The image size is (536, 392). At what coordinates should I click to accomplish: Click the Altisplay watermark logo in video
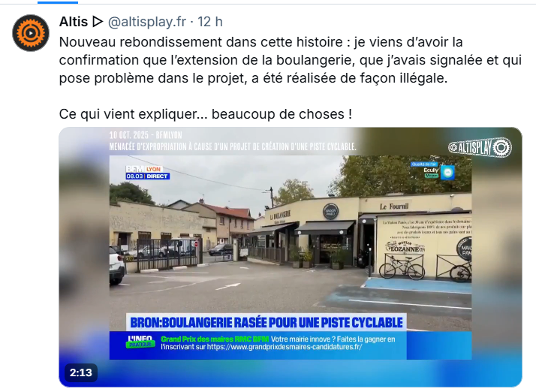pos(480,147)
